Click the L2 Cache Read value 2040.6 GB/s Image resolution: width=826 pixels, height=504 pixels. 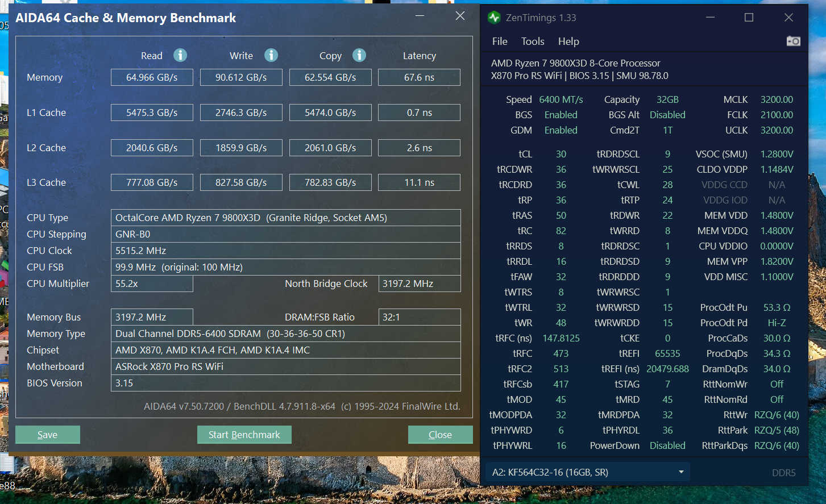(x=152, y=148)
